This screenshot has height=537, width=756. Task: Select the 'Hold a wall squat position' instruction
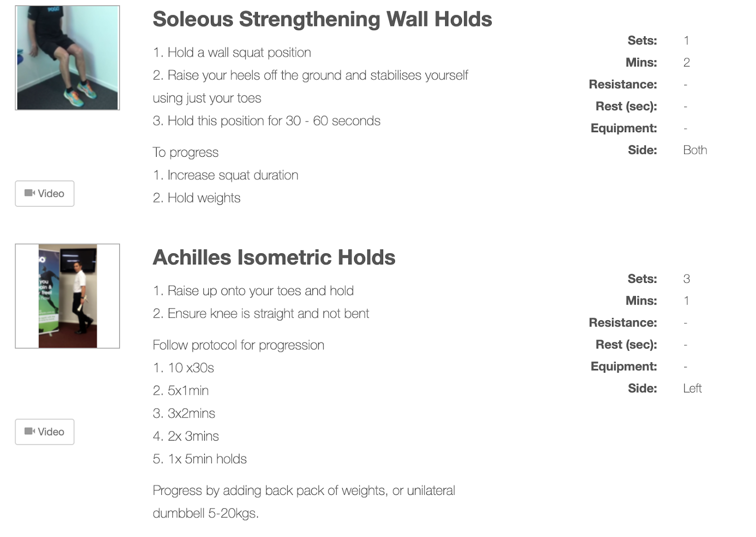pyautogui.click(x=232, y=52)
